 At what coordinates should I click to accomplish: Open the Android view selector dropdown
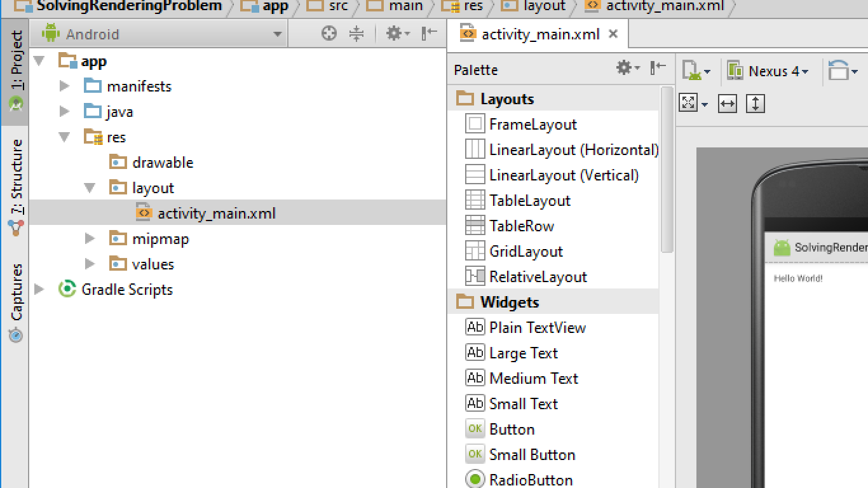pyautogui.click(x=163, y=34)
